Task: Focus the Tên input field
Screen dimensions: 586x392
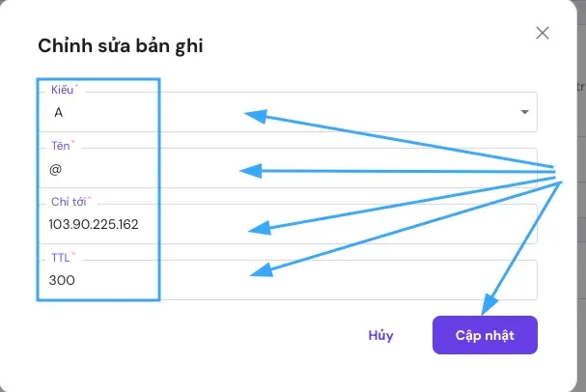Action: (x=386, y=169)
